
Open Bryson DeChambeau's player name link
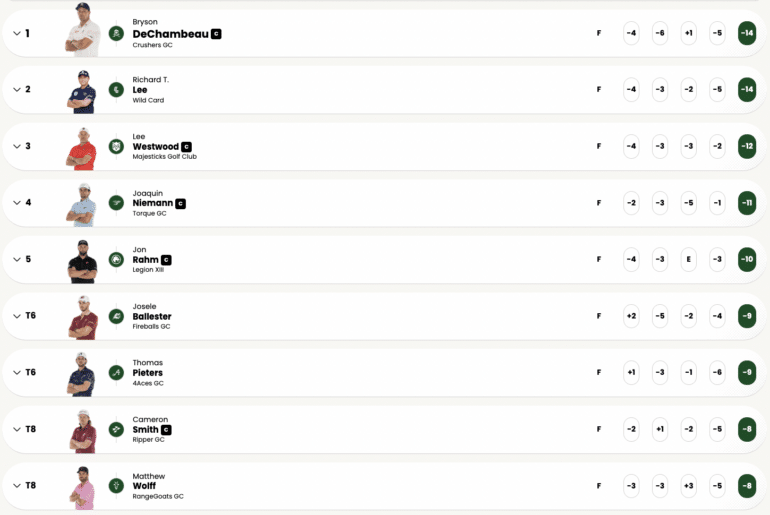(x=170, y=33)
